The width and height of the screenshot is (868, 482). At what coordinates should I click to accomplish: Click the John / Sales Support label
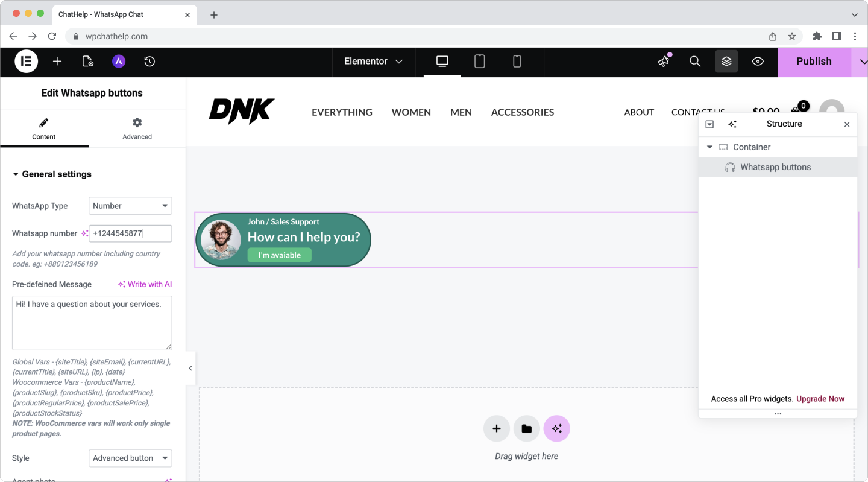pos(284,222)
